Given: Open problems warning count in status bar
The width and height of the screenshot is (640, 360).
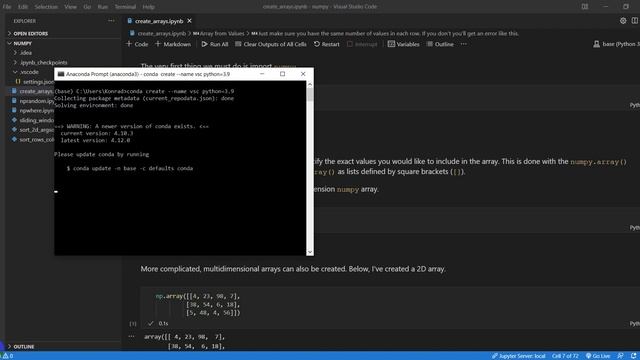Looking at the screenshot, I should (x=8, y=356).
